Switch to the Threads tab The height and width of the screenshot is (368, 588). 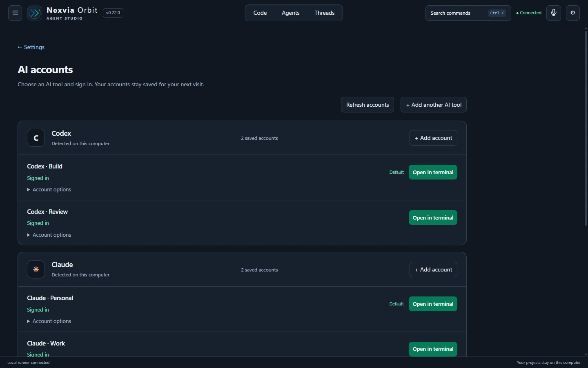(x=325, y=13)
